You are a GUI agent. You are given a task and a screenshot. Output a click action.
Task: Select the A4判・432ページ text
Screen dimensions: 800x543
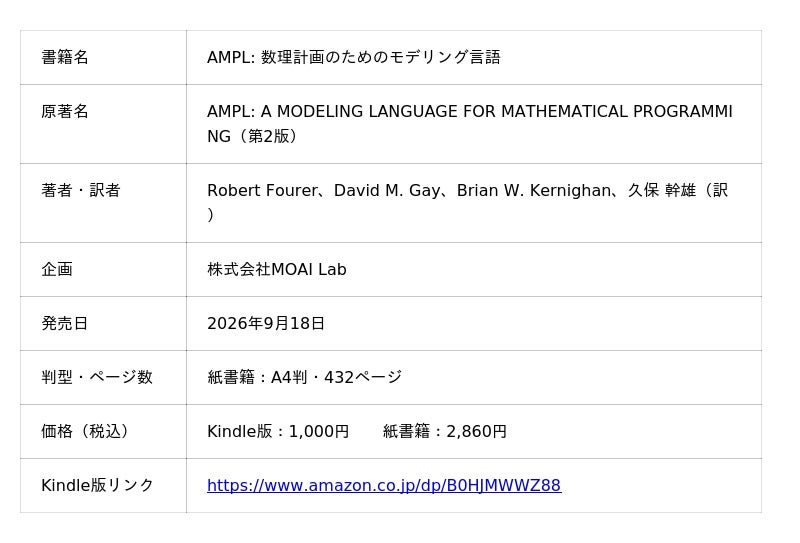point(336,377)
